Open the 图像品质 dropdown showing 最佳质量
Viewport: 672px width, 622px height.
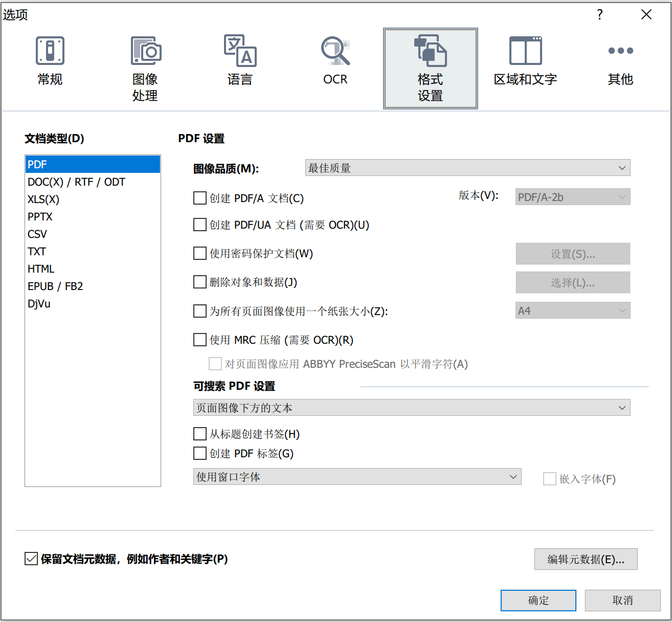(467, 168)
